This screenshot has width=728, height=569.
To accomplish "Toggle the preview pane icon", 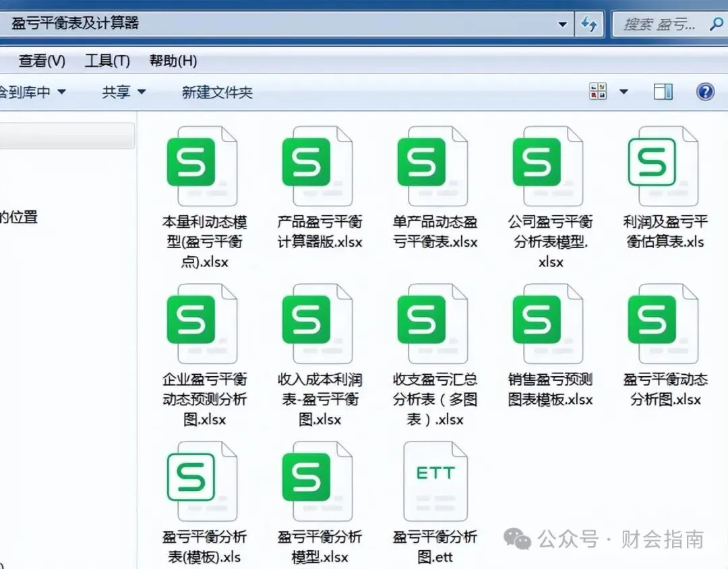I will (x=663, y=92).
